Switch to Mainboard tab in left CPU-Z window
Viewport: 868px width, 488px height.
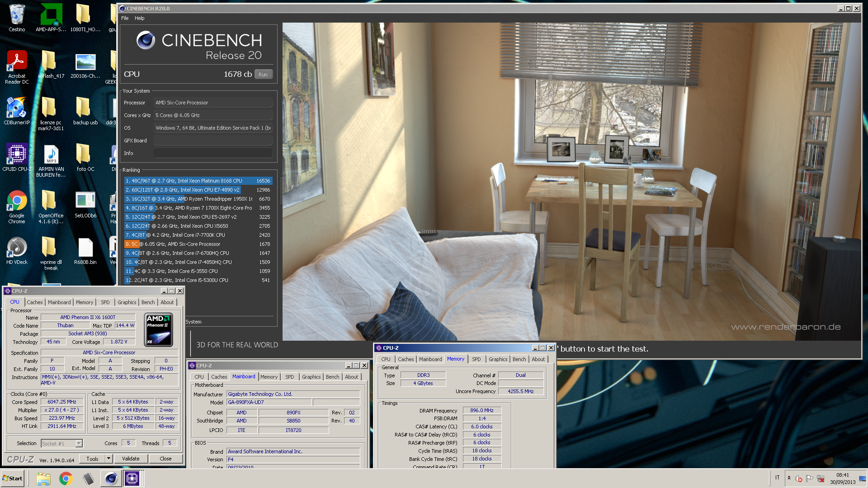(x=59, y=302)
